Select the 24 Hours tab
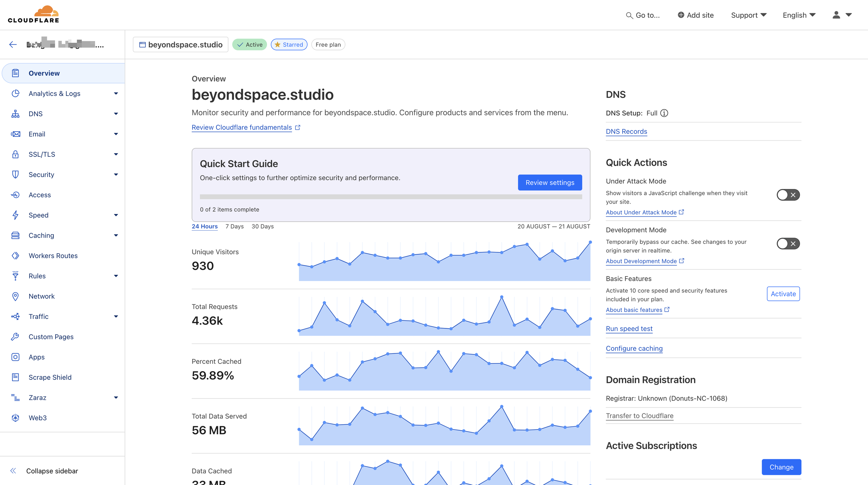This screenshot has width=868, height=485. tap(205, 226)
